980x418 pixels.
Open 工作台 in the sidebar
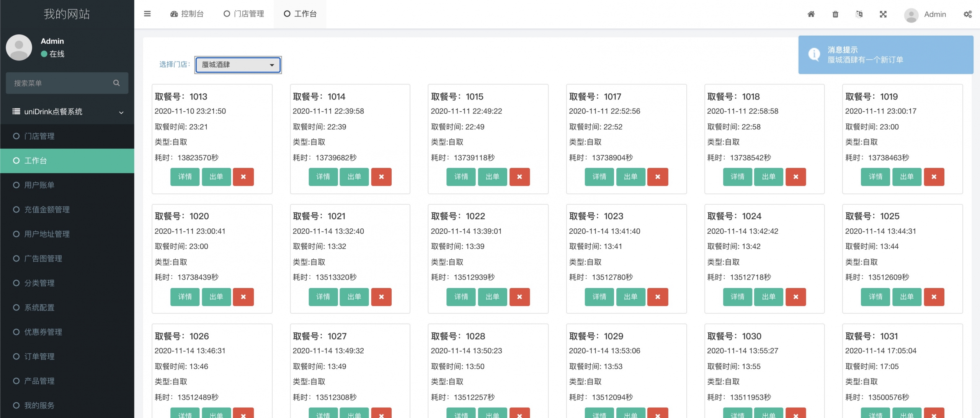pyautogui.click(x=67, y=161)
